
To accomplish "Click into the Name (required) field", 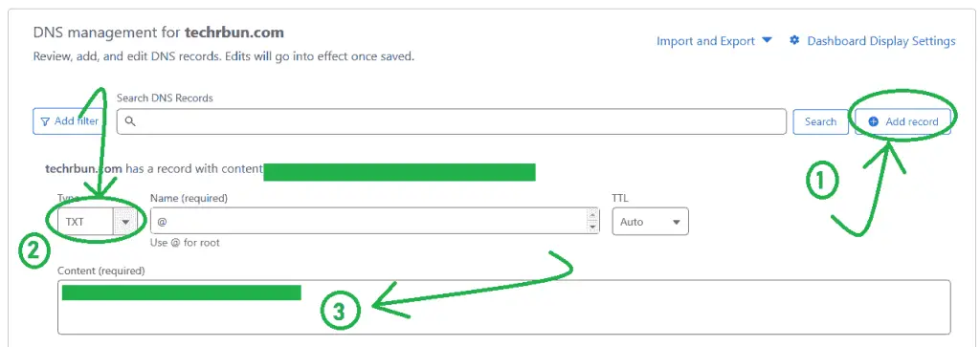I will point(375,222).
